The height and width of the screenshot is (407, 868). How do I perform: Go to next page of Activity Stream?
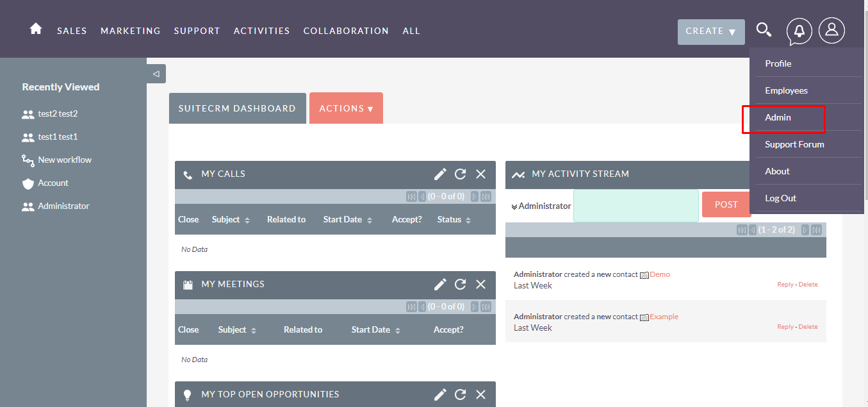coord(805,229)
